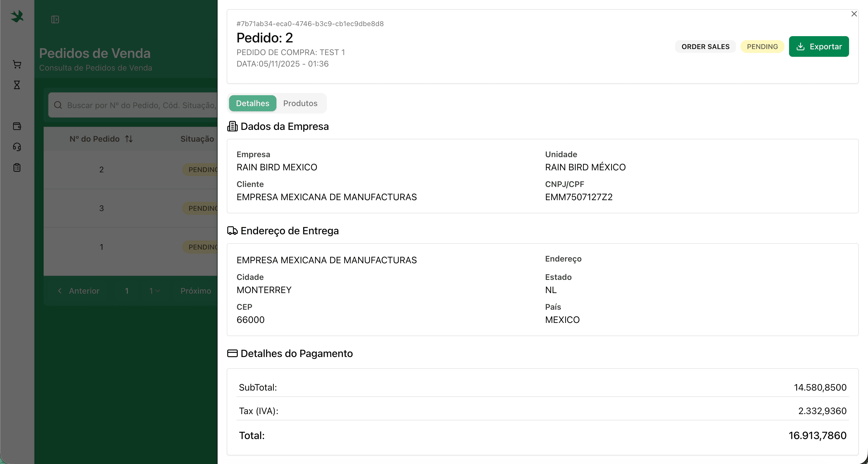Toggle the sidebar panel icon
The image size is (868, 464).
click(55, 20)
